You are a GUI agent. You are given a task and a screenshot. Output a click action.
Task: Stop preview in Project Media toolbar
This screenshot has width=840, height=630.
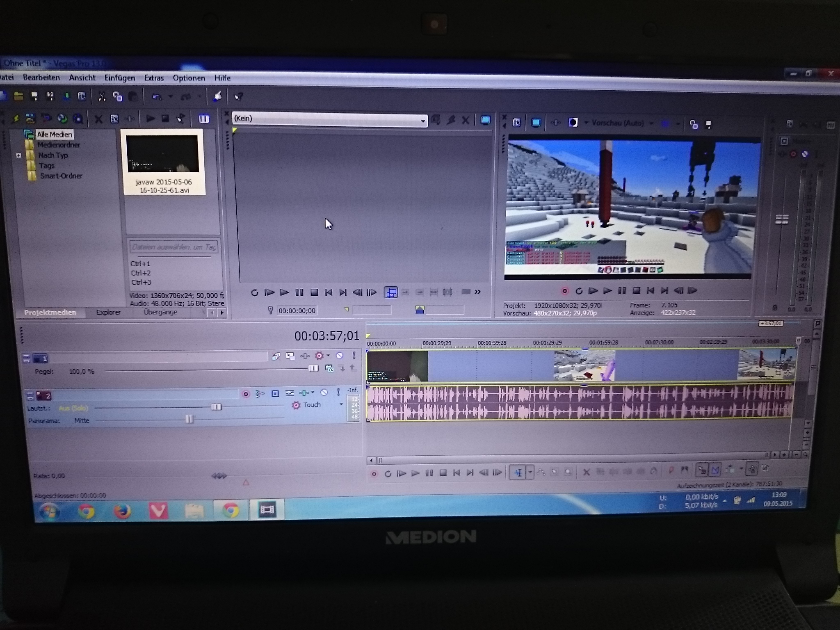pos(165,119)
